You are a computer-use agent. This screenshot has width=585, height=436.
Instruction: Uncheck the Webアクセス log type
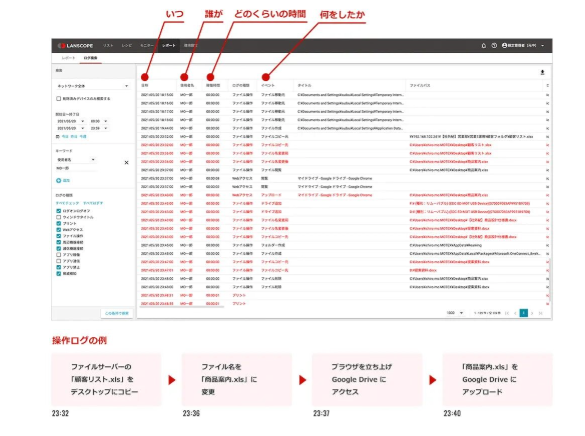pos(59,230)
